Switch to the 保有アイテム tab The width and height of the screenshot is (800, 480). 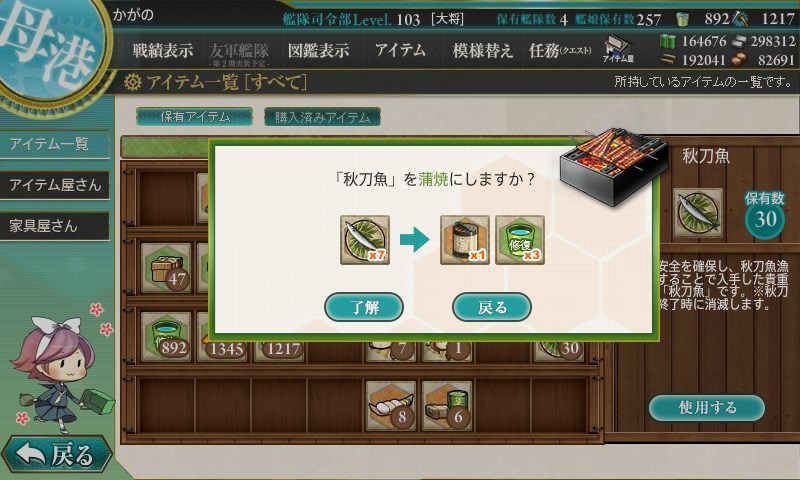pyautogui.click(x=194, y=117)
